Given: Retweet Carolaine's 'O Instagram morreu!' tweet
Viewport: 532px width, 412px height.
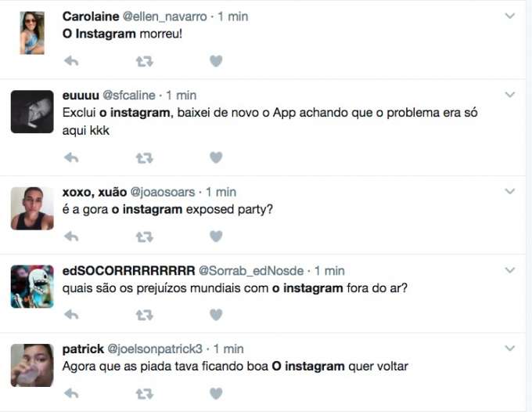Looking at the screenshot, I should (x=144, y=61).
